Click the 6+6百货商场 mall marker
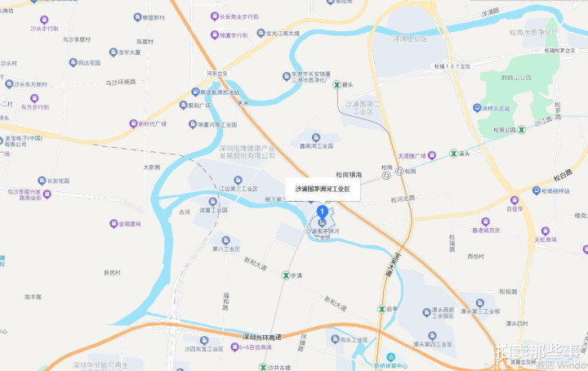The width and height of the screenshot is (588, 371). pos(234,347)
